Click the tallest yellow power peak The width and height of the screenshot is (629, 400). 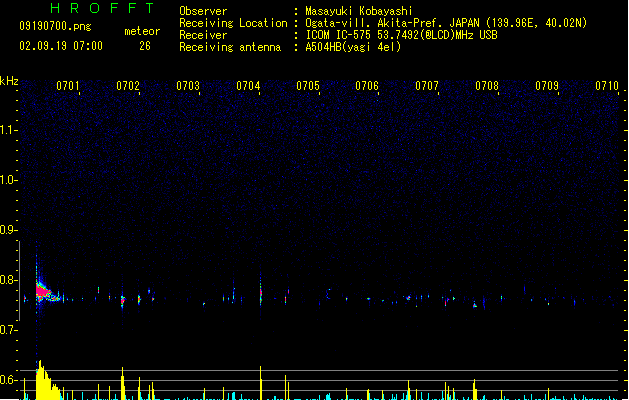coord(40,380)
